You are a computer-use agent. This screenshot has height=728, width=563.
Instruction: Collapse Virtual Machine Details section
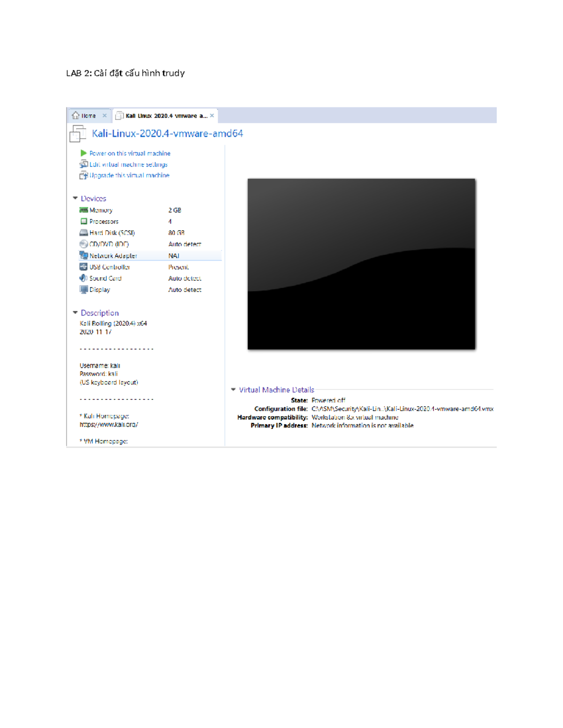tap(233, 390)
